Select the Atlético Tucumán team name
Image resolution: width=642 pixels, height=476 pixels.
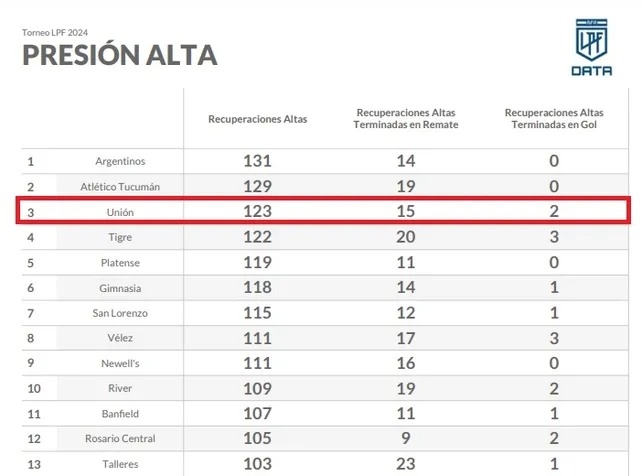(x=120, y=187)
